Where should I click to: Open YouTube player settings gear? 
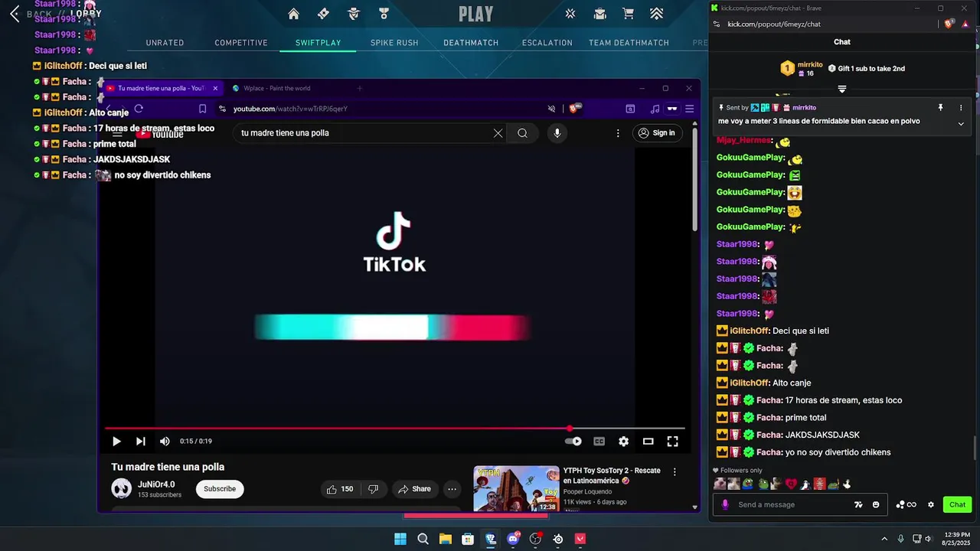click(x=623, y=442)
